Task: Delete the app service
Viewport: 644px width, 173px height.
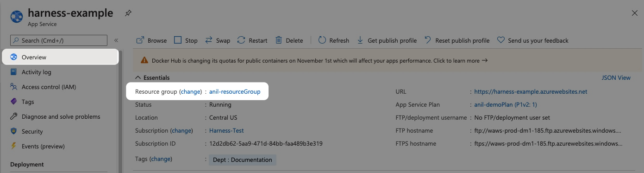Action: [289, 40]
